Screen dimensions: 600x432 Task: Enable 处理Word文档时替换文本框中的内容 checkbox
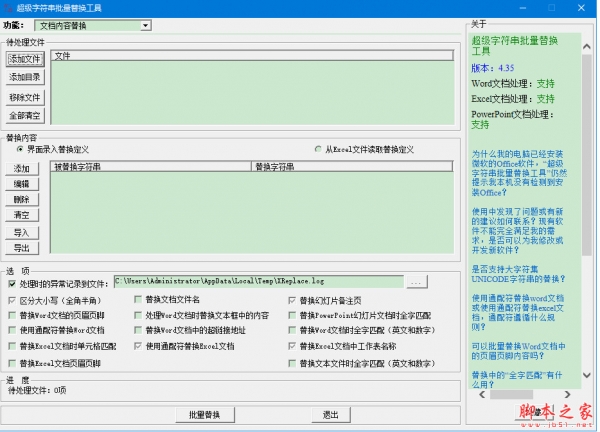(x=138, y=316)
